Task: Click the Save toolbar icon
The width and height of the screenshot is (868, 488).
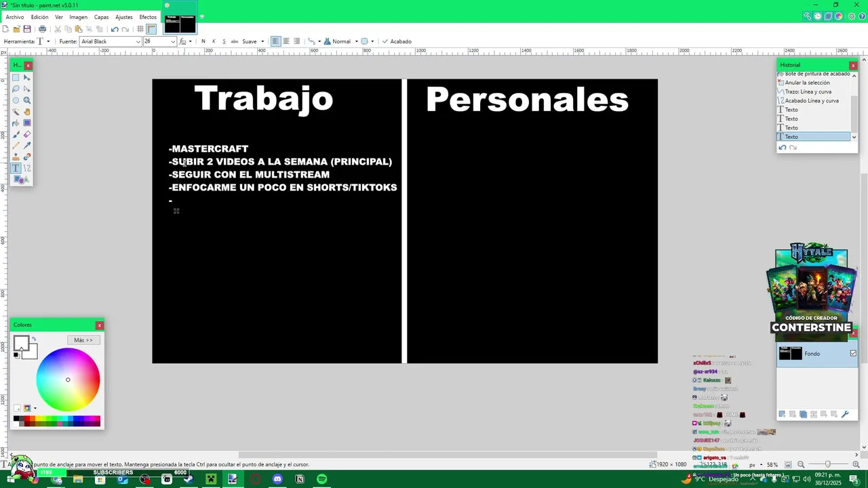Action: pos(27,29)
